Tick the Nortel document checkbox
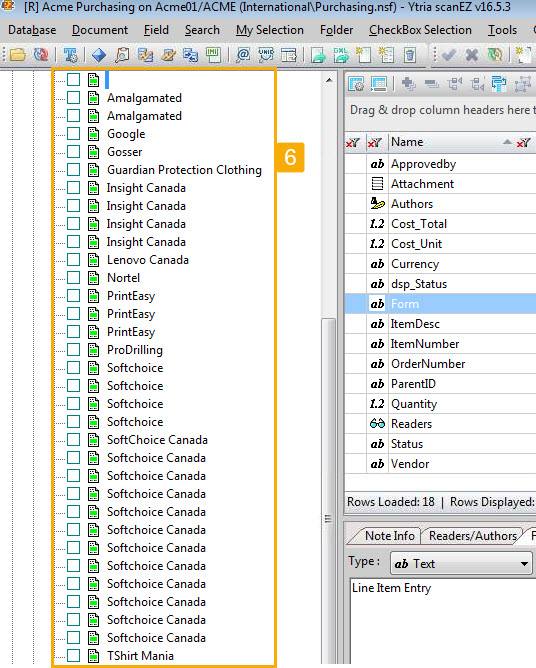 [x=73, y=277]
